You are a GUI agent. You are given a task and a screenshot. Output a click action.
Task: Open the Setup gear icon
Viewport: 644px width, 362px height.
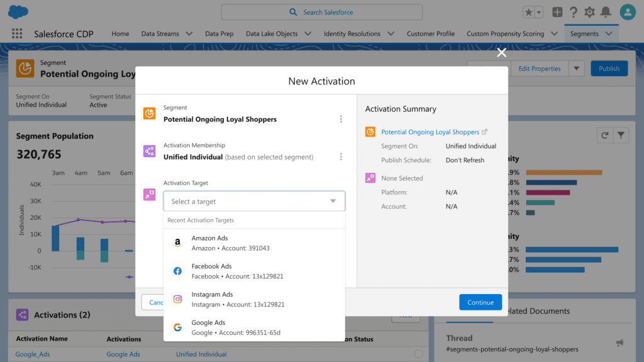pyautogui.click(x=589, y=13)
